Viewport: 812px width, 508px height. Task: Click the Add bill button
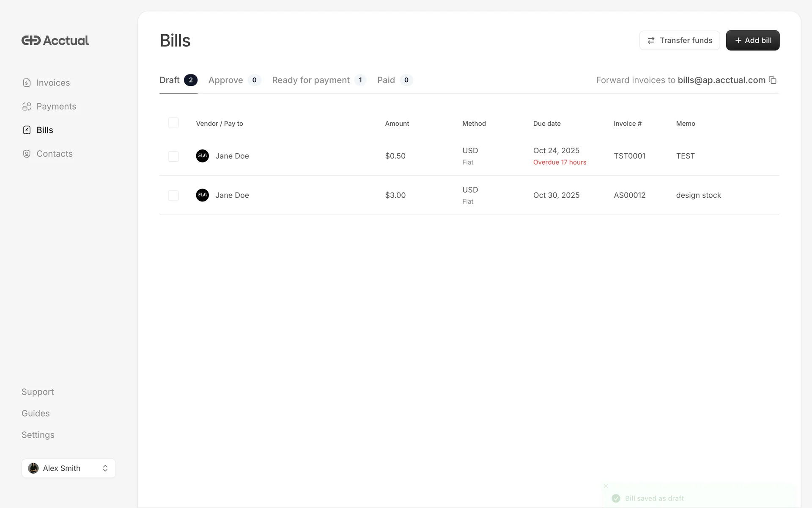pyautogui.click(x=752, y=40)
